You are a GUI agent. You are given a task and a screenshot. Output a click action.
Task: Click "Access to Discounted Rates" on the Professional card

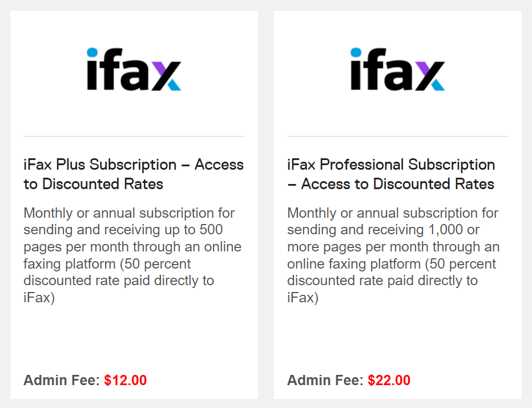[398, 184]
